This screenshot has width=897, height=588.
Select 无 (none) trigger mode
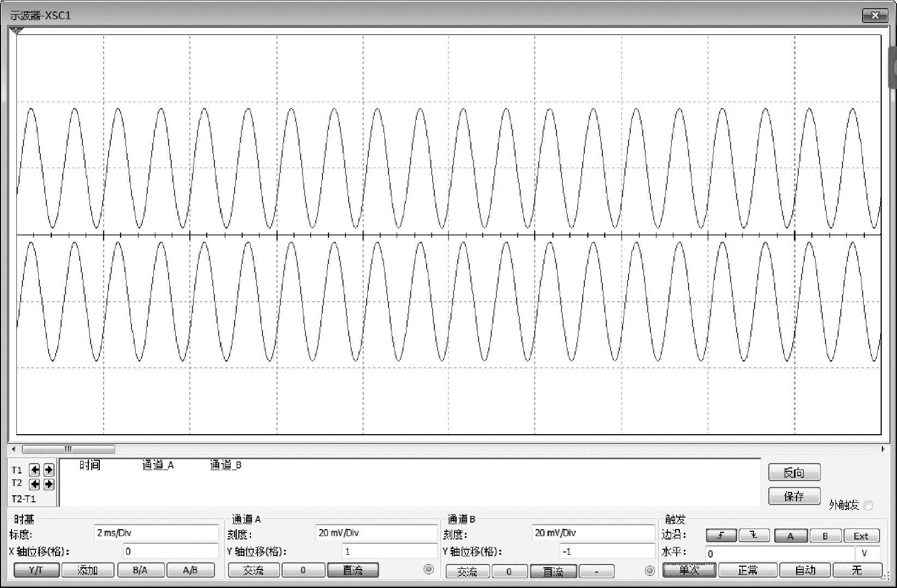(x=857, y=570)
